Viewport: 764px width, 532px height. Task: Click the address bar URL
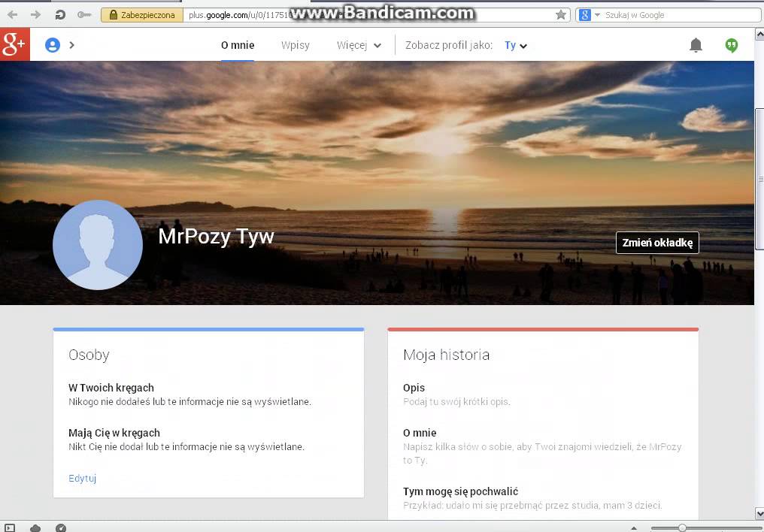pos(368,15)
